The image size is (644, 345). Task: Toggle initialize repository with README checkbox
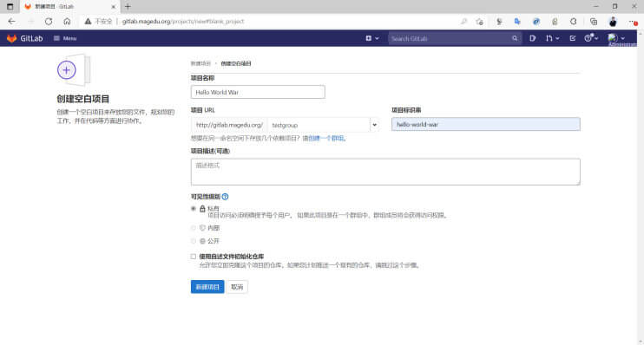click(x=193, y=257)
